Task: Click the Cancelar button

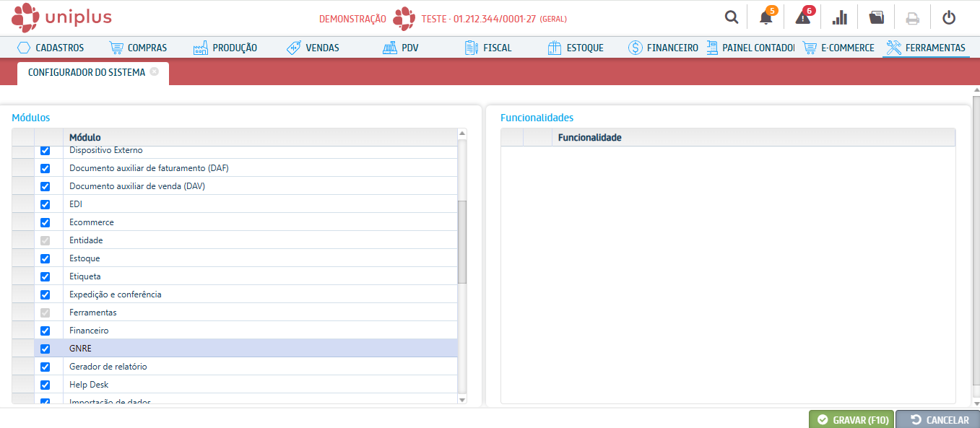Action: coord(938,419)
